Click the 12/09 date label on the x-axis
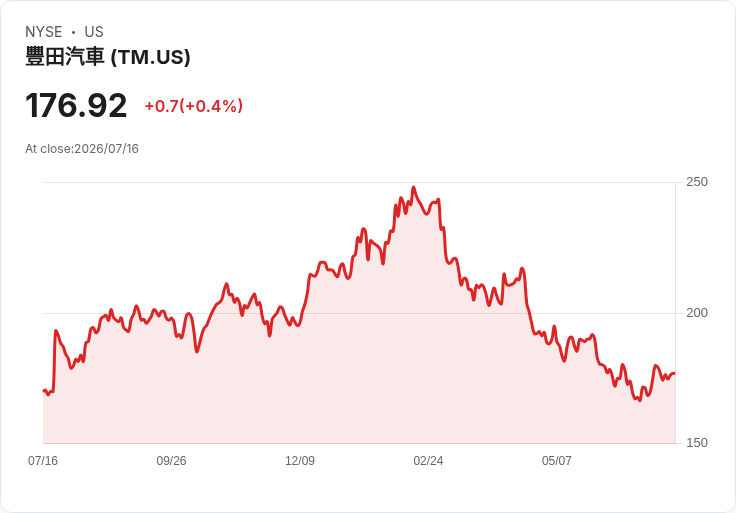Image resolution: width=736 pixels, height=513 pixels. (x=300, y=460)
